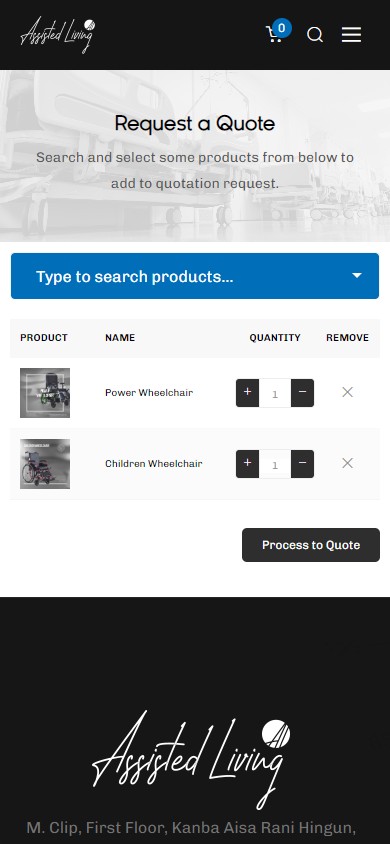Focus the 'Type to search products' field
Screen dimensions: 390x844
[195, 276]
